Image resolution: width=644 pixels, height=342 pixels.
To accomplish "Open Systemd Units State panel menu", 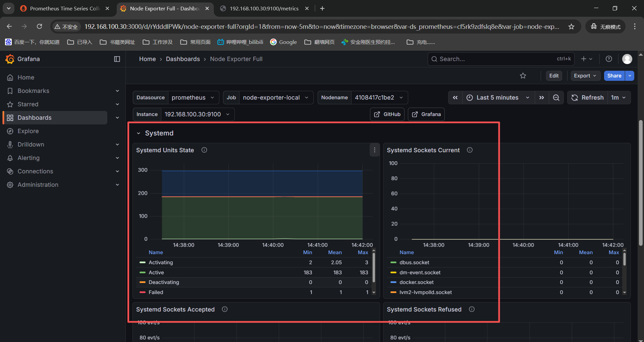I will [375, 150].
